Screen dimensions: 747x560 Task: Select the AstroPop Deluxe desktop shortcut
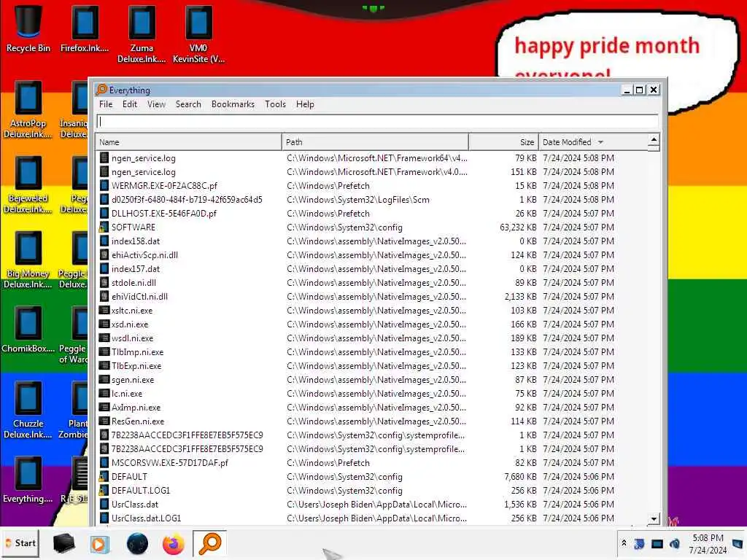(28, 109)
